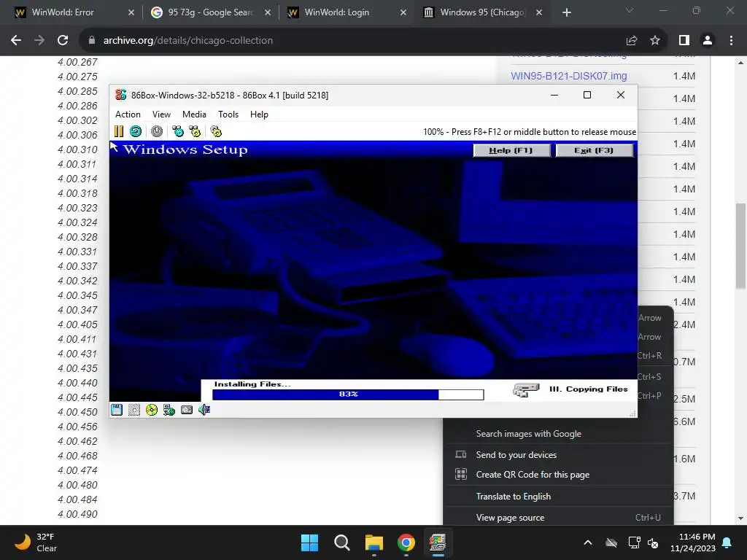Open the Tools menu in 86Box
747x560 pixels.
(228, 114)
